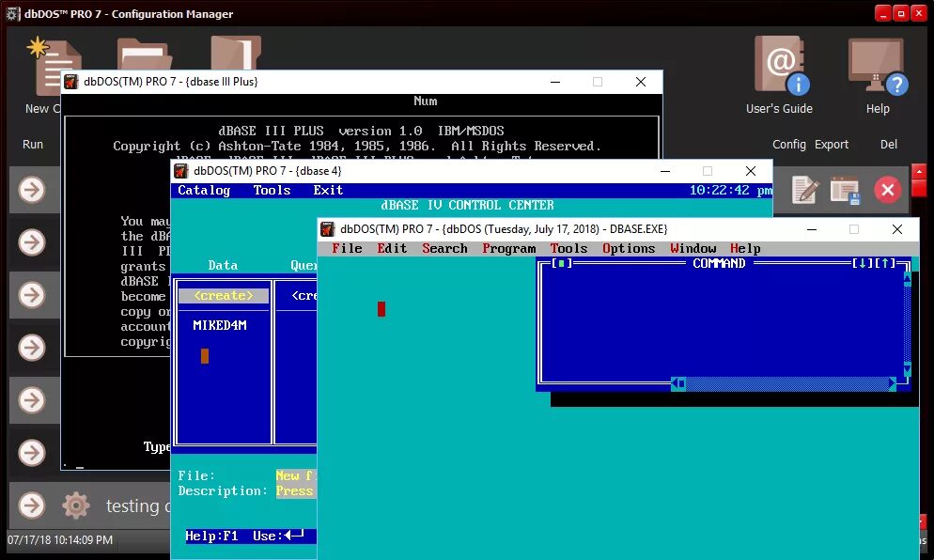Viewport: 934px width, 560px height.
Task: Minimize the Configuration Manager window
Action: [883, 13]
